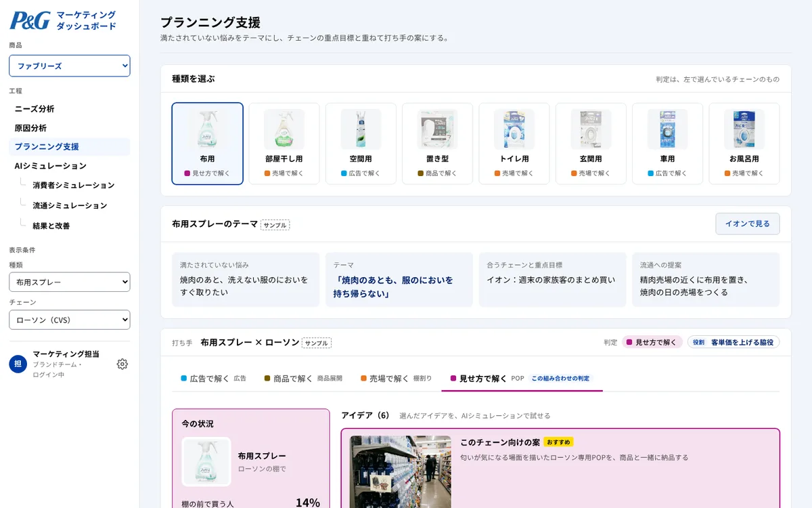Click the サンプル tag beside 布用スプレーのテーマ
Screen dimensions: 812x508
coord(275,225)
